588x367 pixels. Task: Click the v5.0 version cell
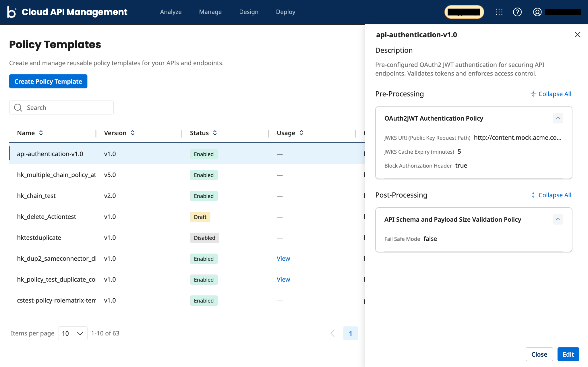coord(110,175)
